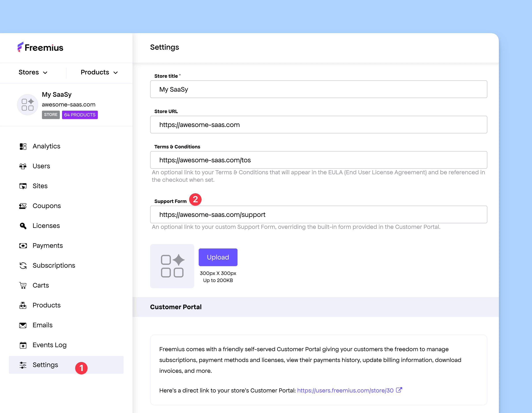Click the Settings sliders icon
Image resolution: width=532 pixels, height=413 pixels.
coord(23,365)
